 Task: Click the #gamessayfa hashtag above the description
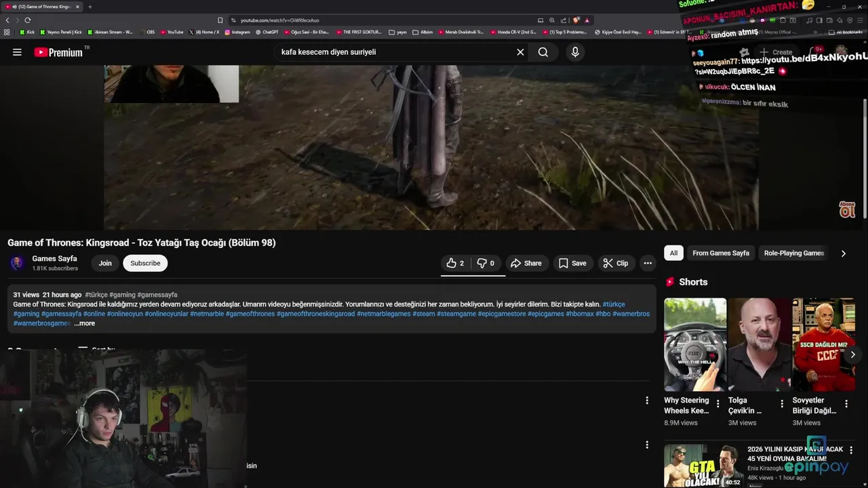(x=157, y=295)
